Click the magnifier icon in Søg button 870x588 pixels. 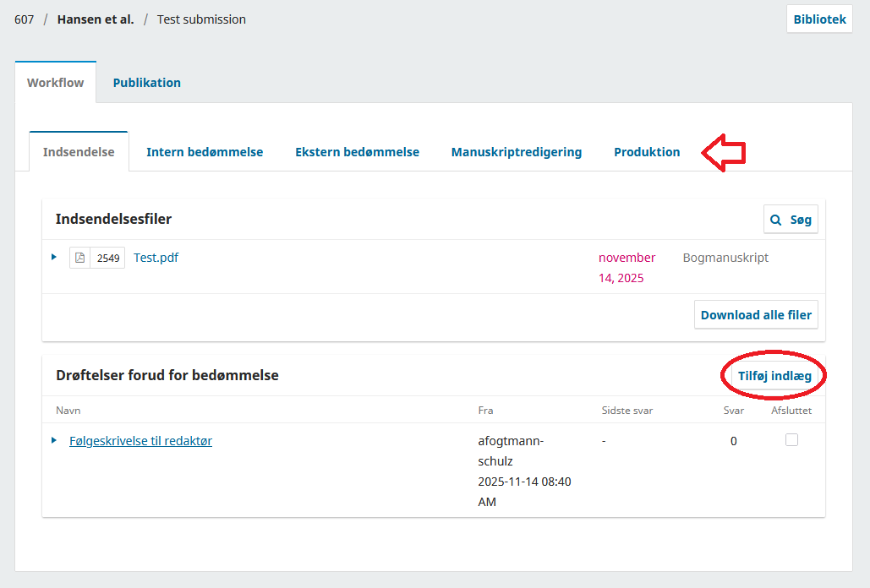pyautogui.click(x=776, y=220)
